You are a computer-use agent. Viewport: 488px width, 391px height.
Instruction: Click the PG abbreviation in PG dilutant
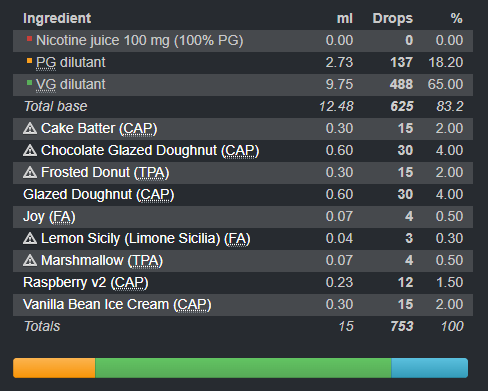(x=46, y=63)
